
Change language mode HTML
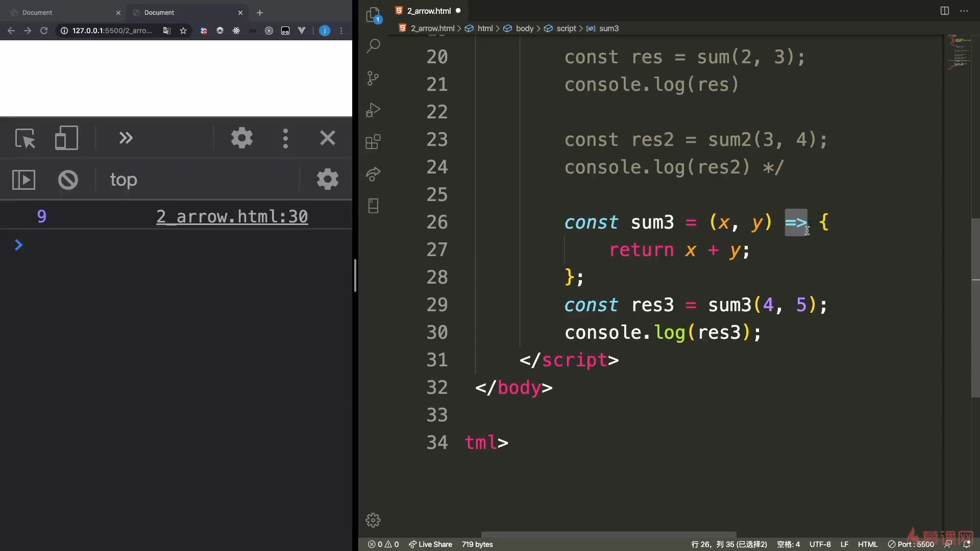pyautogui.click(x=868, y=544)
